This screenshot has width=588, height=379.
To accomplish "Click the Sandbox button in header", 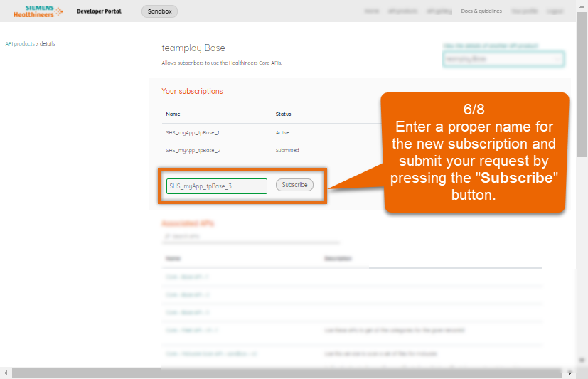I will click(x=159, y=11).
